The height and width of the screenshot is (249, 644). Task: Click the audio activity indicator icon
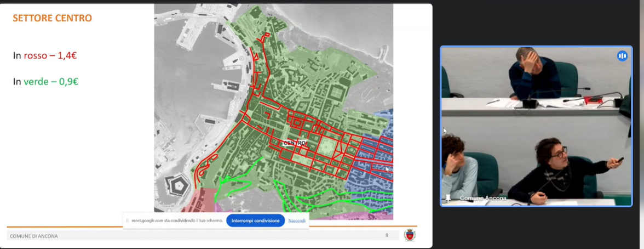point(622,56)
